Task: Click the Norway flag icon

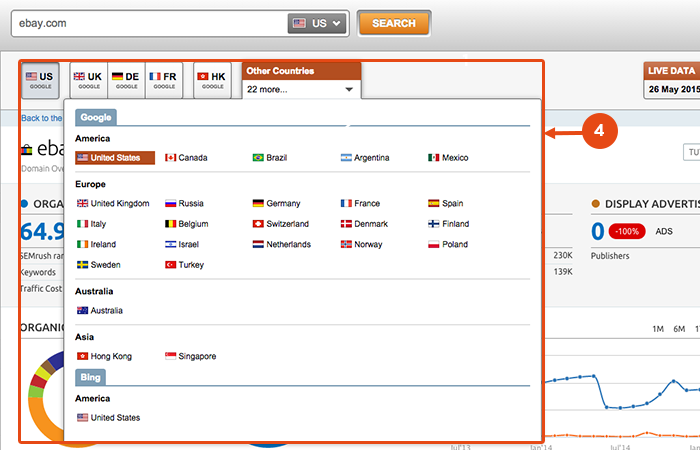Action: point(346,244)
